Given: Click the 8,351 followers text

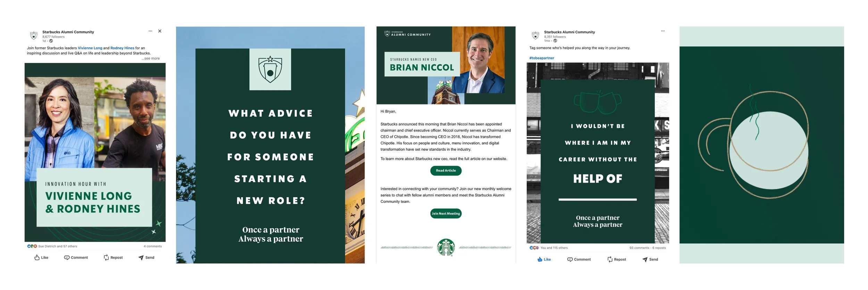Looking at the screenshot, I should (x=555, y=37).
